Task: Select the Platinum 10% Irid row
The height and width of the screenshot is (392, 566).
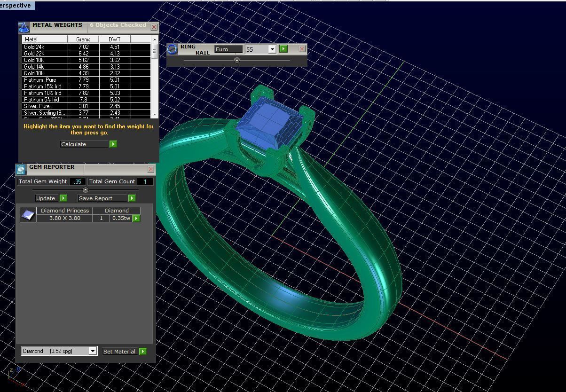Action: [x=86, y=93]
